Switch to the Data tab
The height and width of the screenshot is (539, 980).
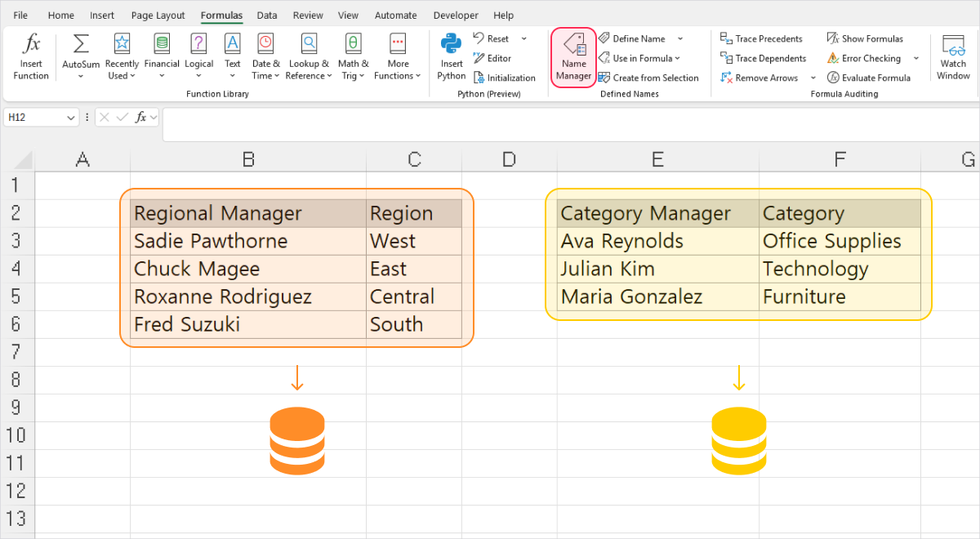pos(266,15)
